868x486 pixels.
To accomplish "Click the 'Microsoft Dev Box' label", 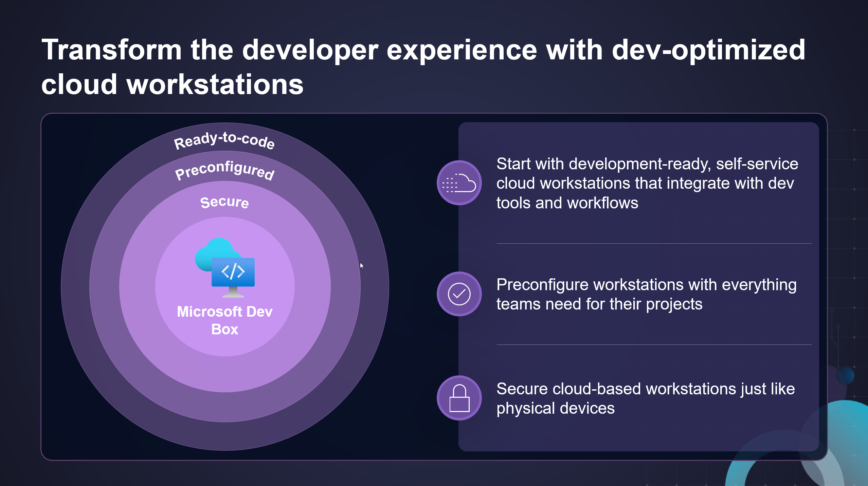I will [225, 320].
